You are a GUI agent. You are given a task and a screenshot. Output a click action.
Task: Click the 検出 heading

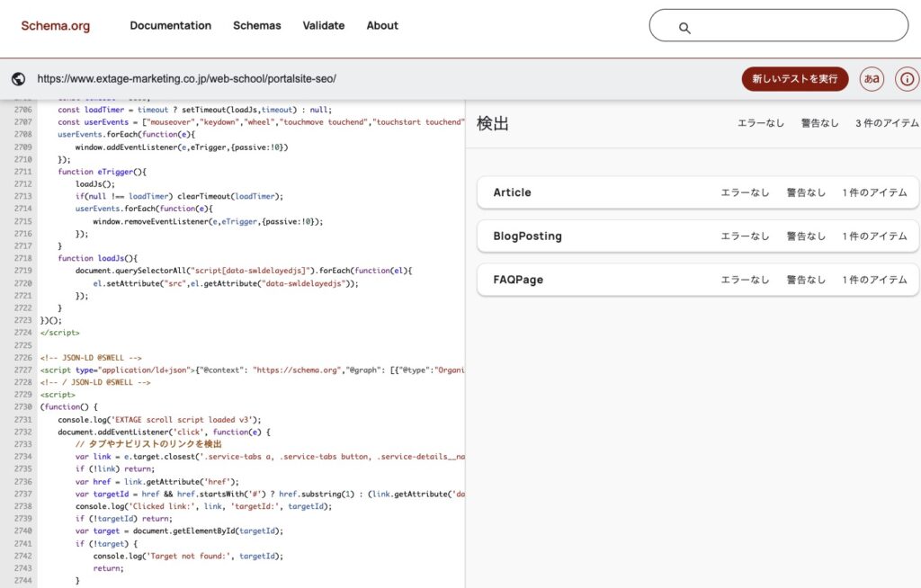(x=493, y=124)
